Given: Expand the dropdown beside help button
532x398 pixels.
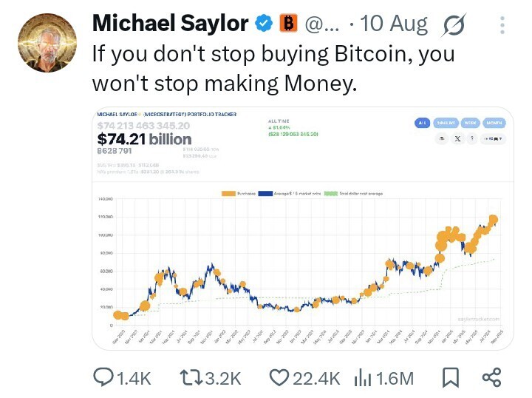Looking at the screenshot, I should (x=493, y=139).
